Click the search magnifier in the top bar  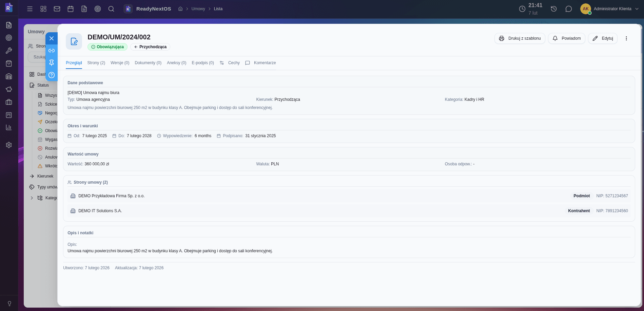pos(111,9)
